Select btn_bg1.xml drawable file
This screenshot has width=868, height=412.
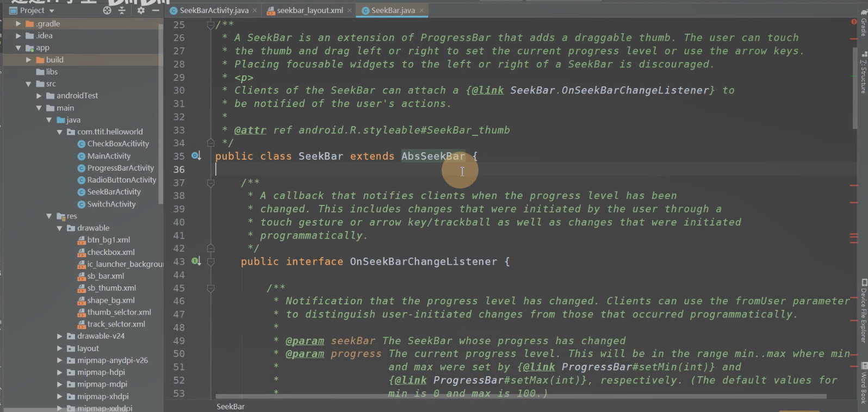click(104, 240)
